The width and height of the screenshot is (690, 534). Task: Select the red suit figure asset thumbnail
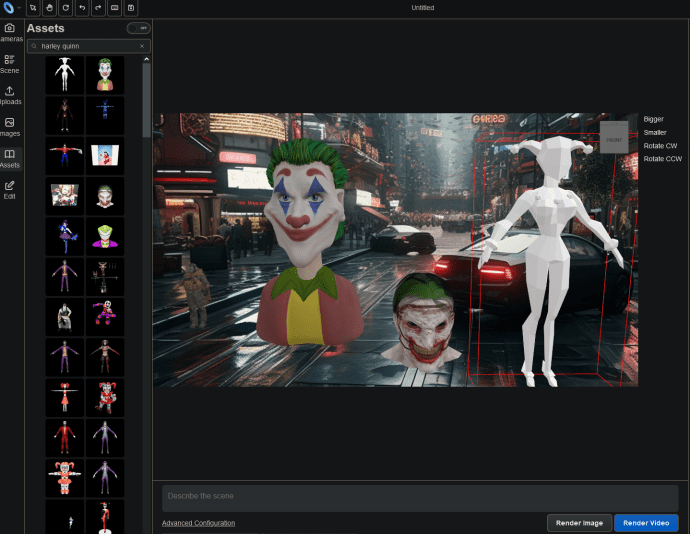(x=65, y=438)
